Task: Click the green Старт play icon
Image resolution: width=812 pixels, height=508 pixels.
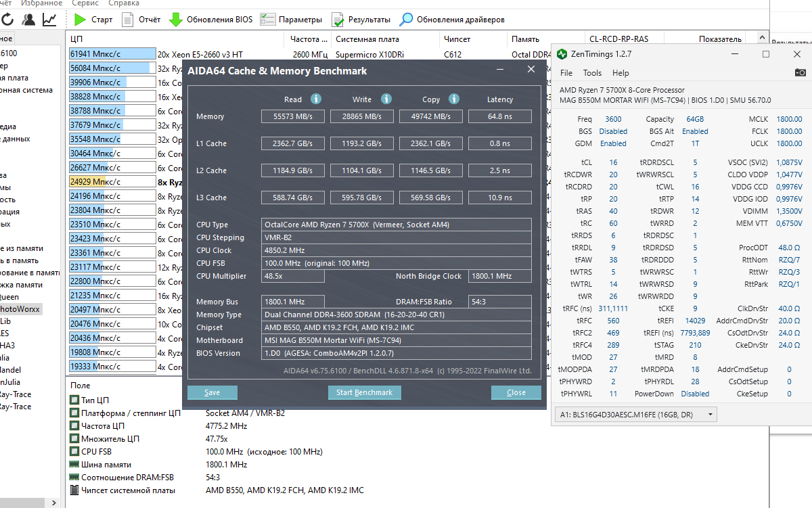Action: [x=81, y=20]
